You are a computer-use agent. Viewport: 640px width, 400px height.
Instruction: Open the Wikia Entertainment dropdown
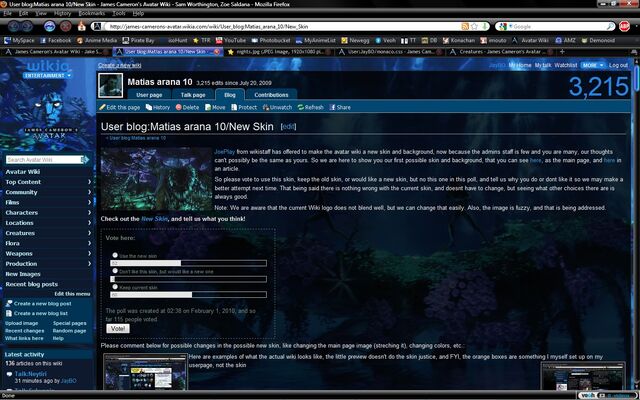(x=47, y=76)
